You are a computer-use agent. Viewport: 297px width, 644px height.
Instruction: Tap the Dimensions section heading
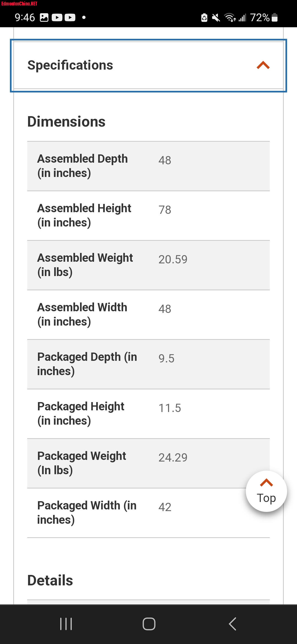[66, 122]
